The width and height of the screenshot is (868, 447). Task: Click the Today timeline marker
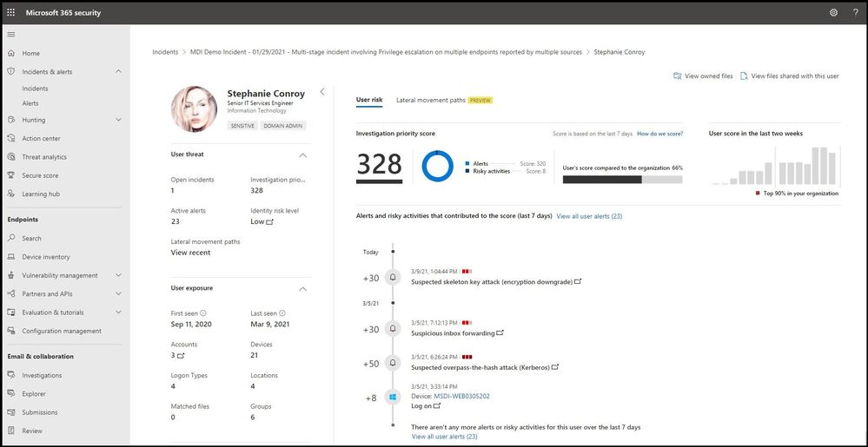(x=393, y=252)
